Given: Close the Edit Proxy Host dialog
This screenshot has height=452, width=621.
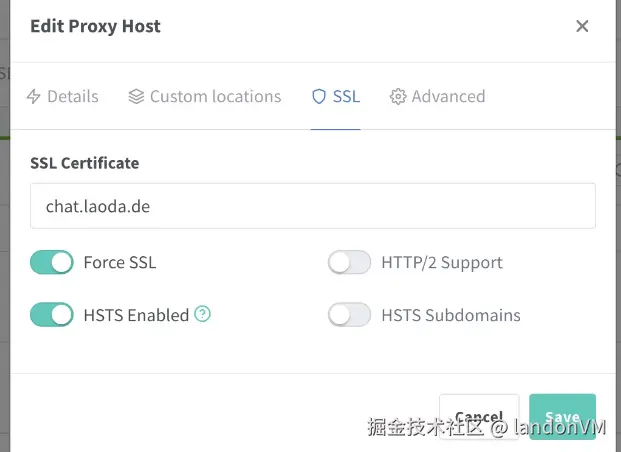Looking at the screenshot, I should pos(582,27).
